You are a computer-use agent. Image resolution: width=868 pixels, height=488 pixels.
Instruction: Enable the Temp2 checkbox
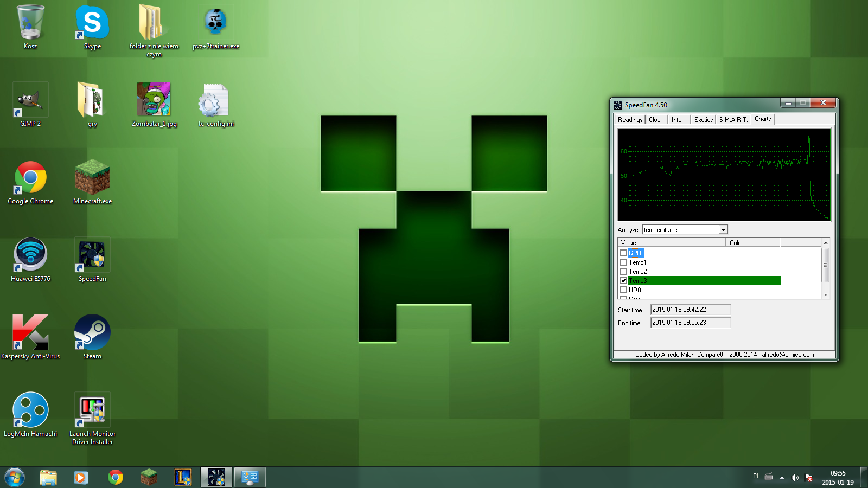(623, 272)
